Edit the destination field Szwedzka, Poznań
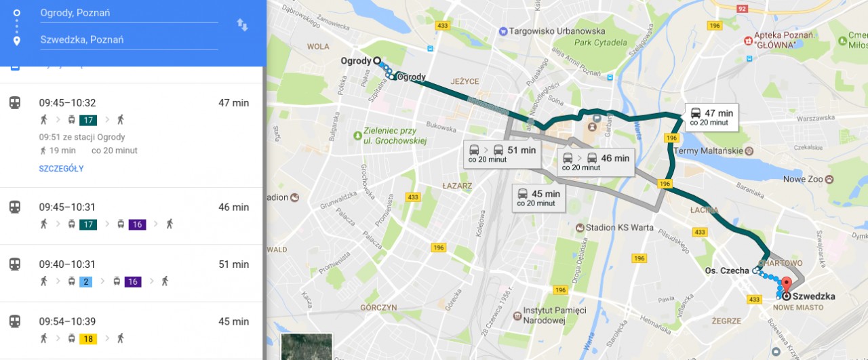This screenshot has width=868, height=360. 129,39
